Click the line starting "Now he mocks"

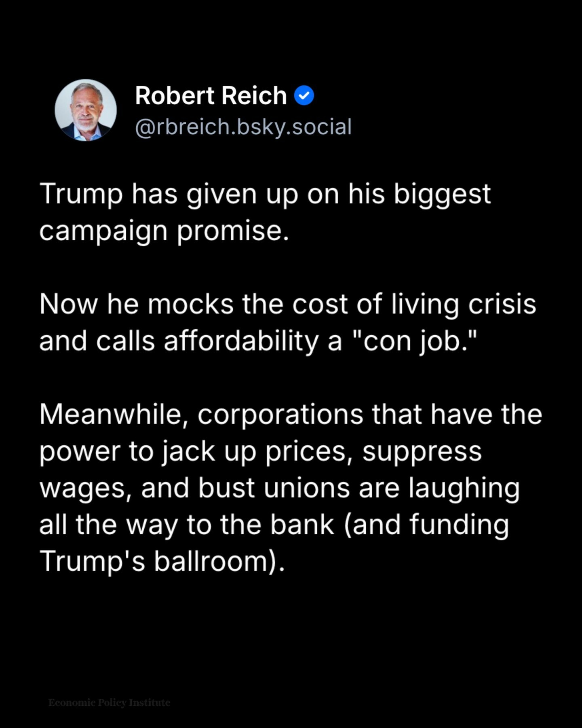(287, 304)
